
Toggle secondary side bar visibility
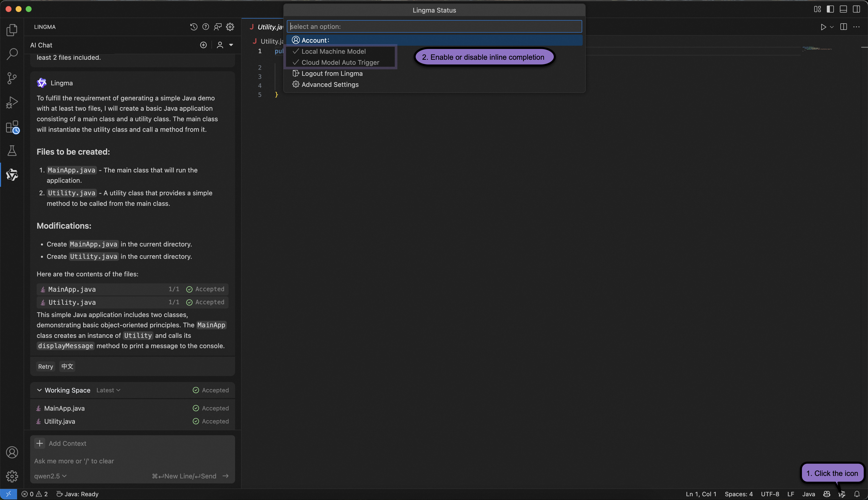click(856, 9)
